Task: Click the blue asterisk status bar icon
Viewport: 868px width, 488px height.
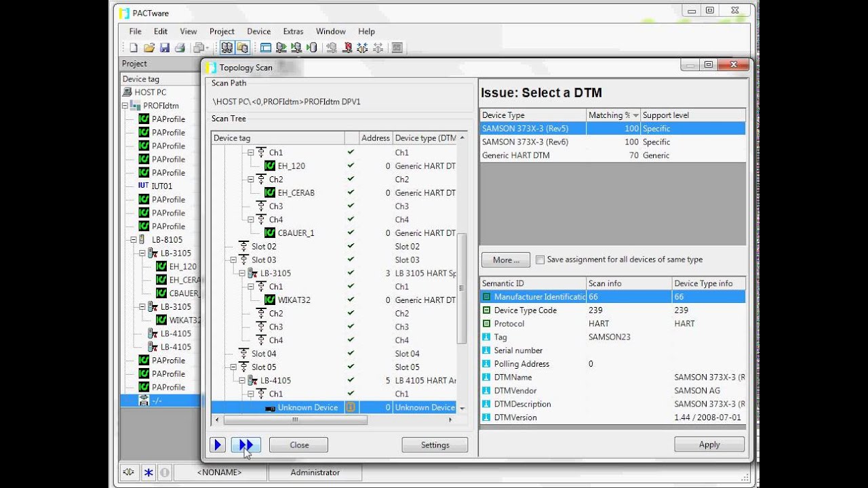Action: [149, 472]
